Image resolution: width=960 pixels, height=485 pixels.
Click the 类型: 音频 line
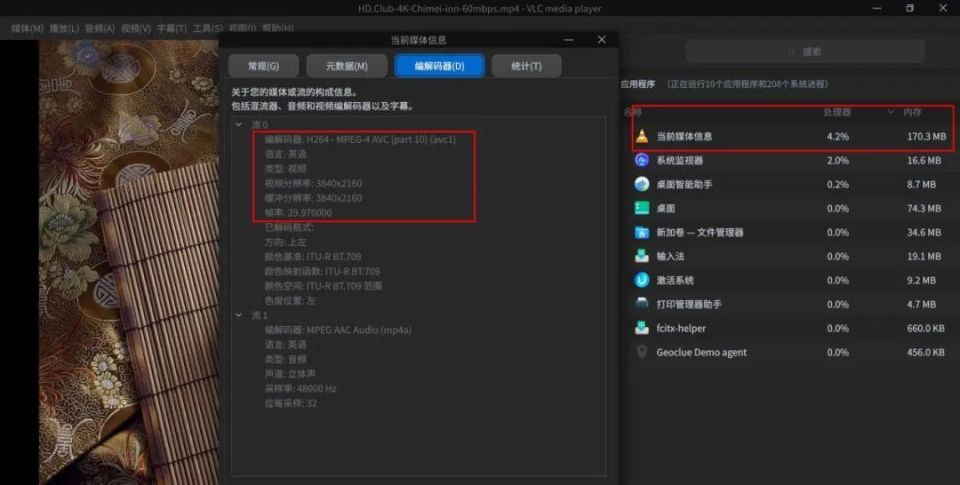pyautogui.click(x=285, y=359)
